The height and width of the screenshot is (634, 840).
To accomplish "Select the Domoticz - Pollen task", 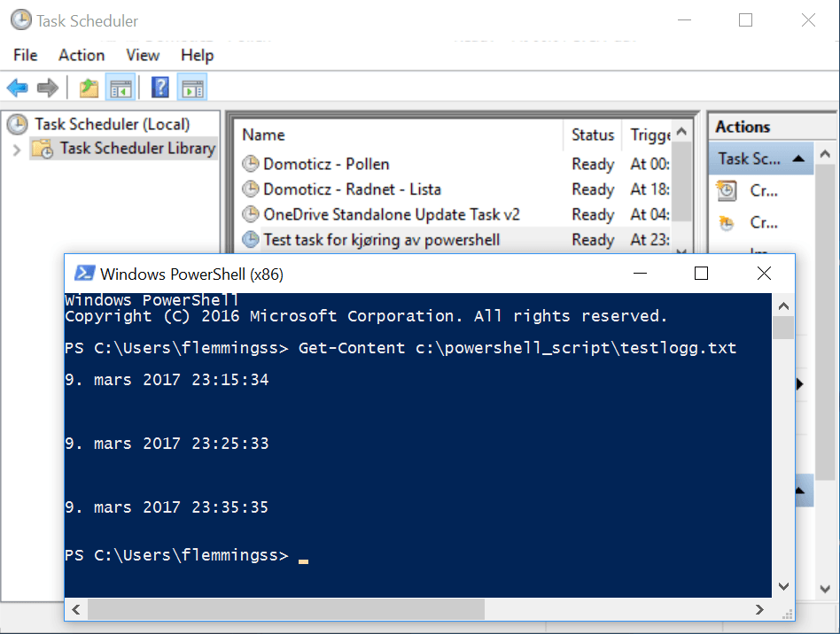I will [x=326, y=164].
